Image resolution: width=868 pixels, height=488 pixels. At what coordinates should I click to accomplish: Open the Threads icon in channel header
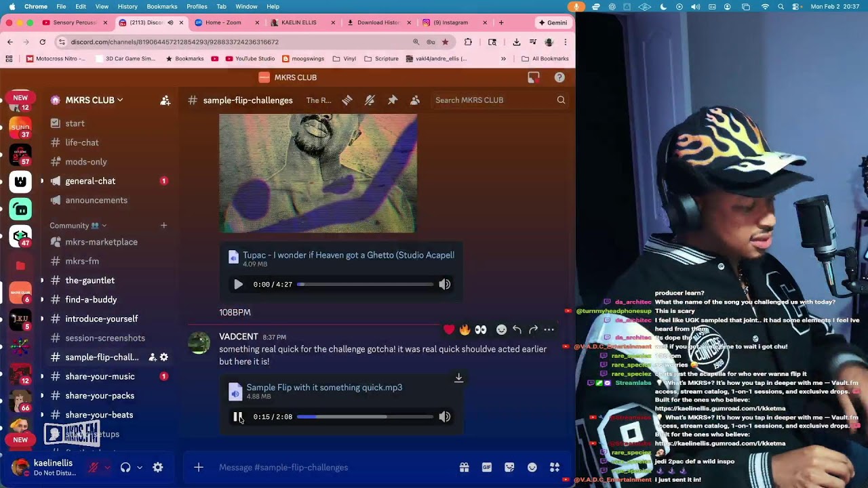click(347, 100)
